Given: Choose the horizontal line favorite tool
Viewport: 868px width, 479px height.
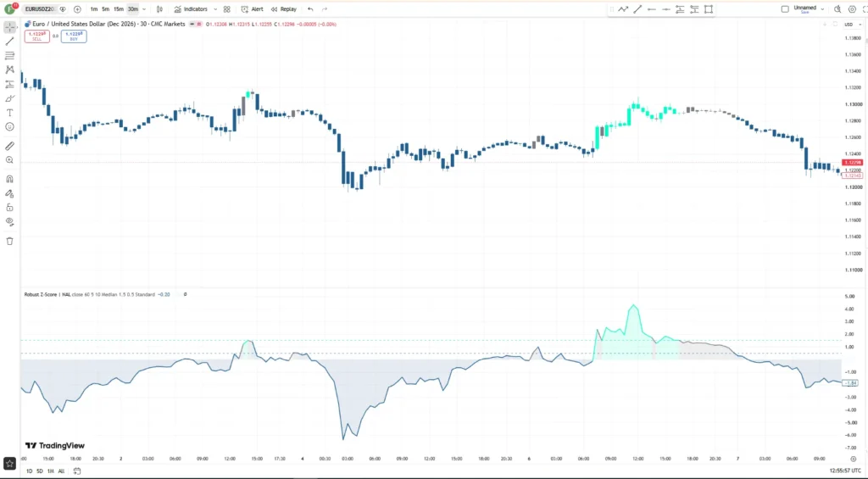Looking at the screenshot, I should point(652,8).
